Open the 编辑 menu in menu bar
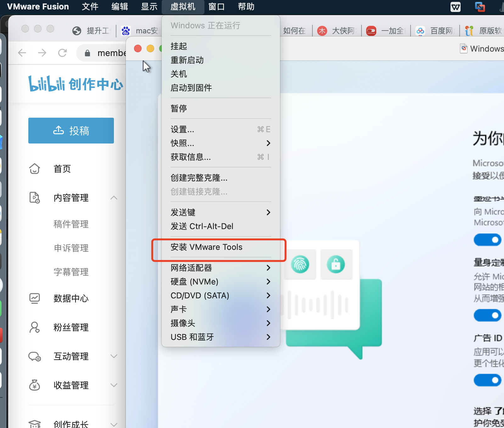Viewport: 504px width, 428px height. tap(120, 7)
